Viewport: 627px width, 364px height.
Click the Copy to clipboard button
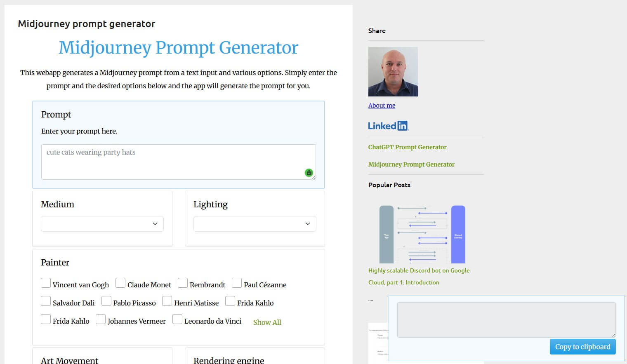pyautogui.click(x=582, y=347)
